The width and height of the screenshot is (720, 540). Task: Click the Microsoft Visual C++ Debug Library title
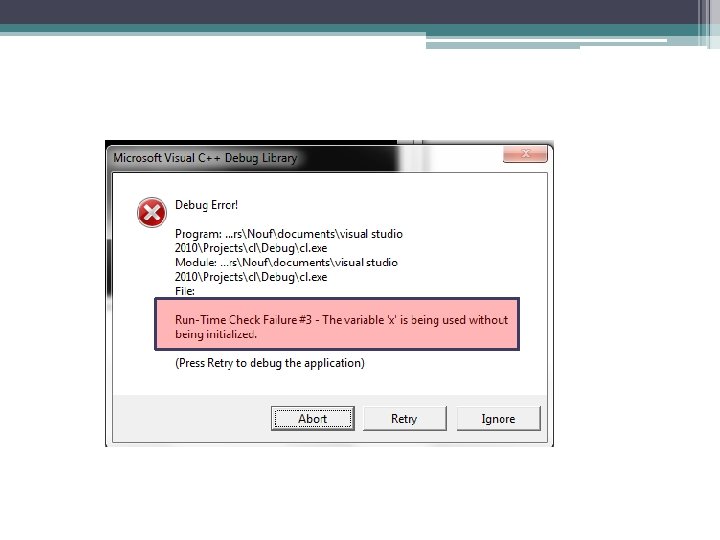click(x=205, y=158)
